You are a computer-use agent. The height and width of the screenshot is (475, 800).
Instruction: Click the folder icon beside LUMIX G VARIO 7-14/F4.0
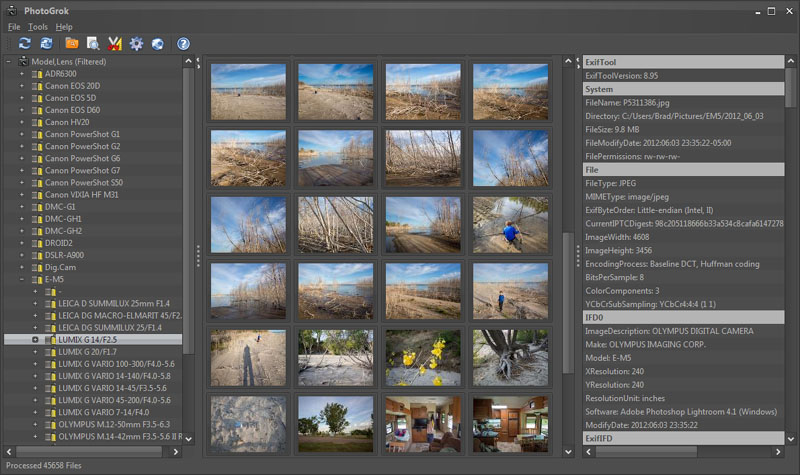pos(50,413)
